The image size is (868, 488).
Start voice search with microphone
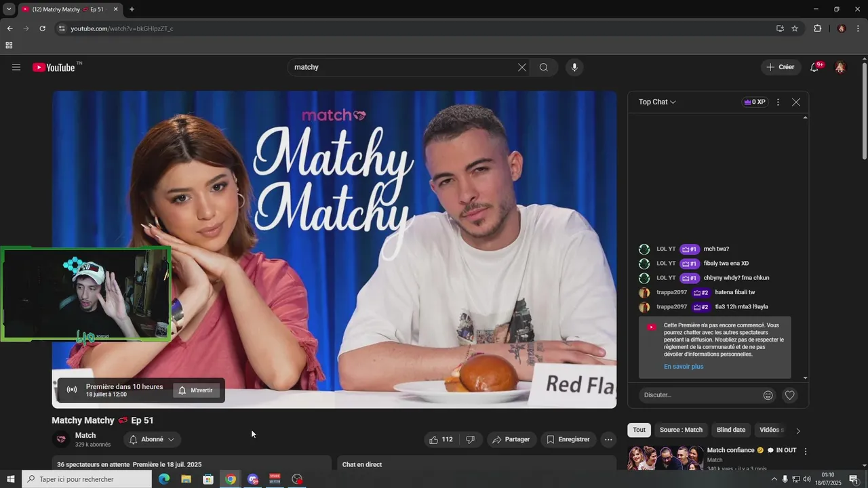(574, 67)
